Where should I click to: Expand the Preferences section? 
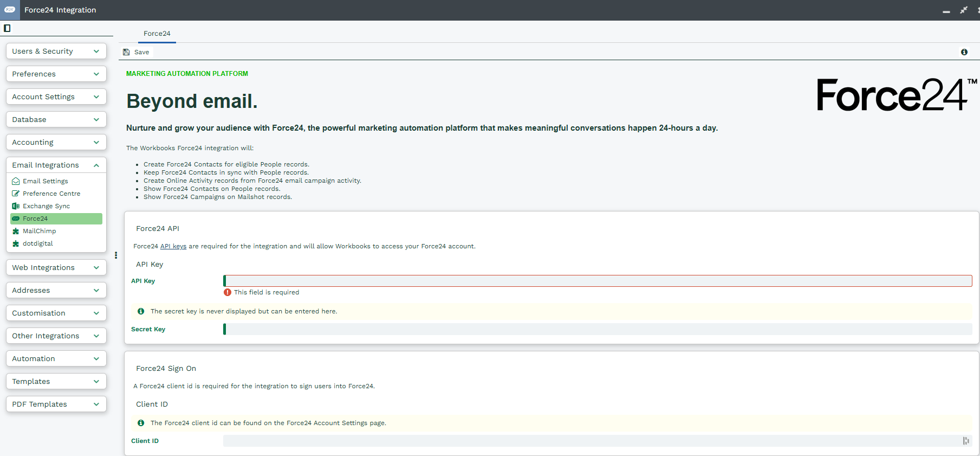point(56,74)
